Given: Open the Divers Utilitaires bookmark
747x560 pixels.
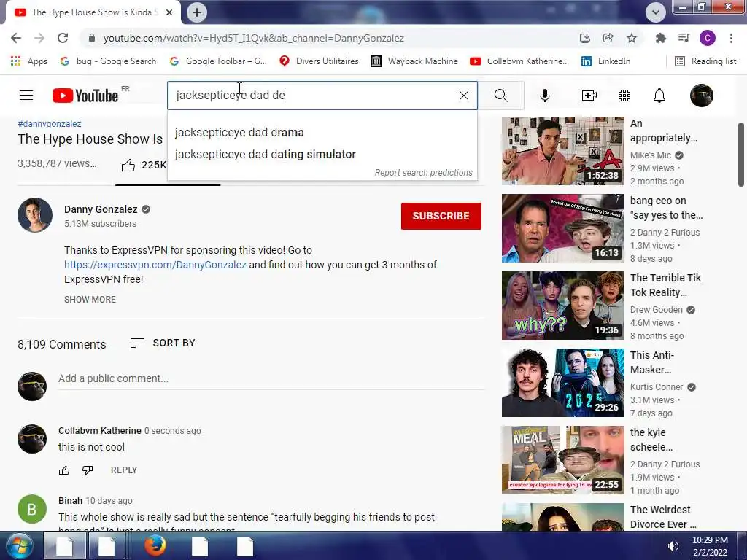Looking at the screenshot, I should pos(320,61).
